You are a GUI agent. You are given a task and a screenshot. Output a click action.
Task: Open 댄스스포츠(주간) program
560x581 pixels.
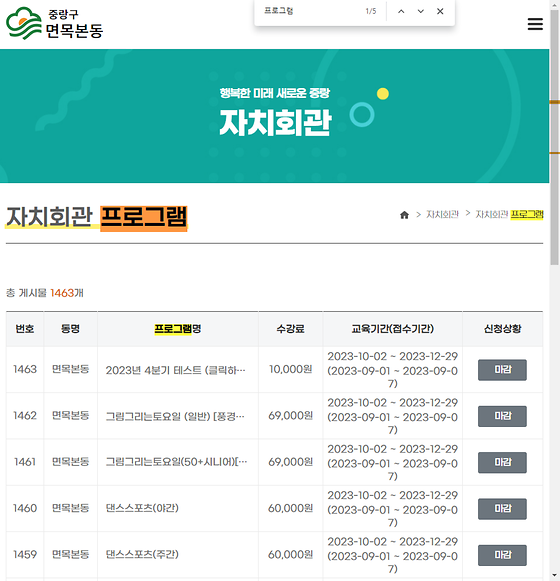pos(142,554)
